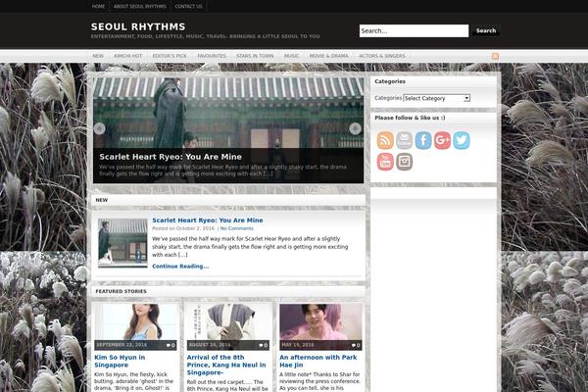Viewport: 588px width, 392px height.
Task: Open the RSS feed icon in navigation bar
Action: coord(495,56)
